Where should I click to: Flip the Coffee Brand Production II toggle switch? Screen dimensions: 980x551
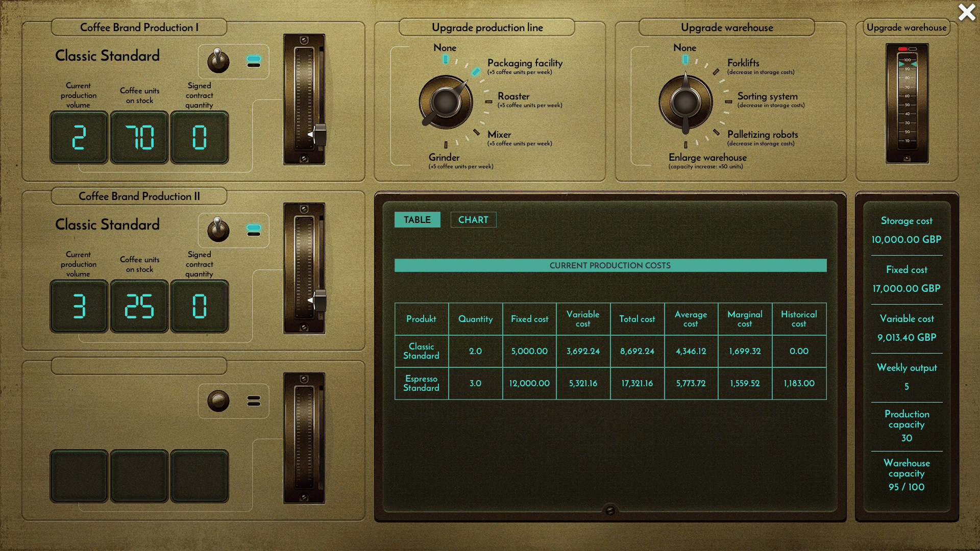[218, 230]
